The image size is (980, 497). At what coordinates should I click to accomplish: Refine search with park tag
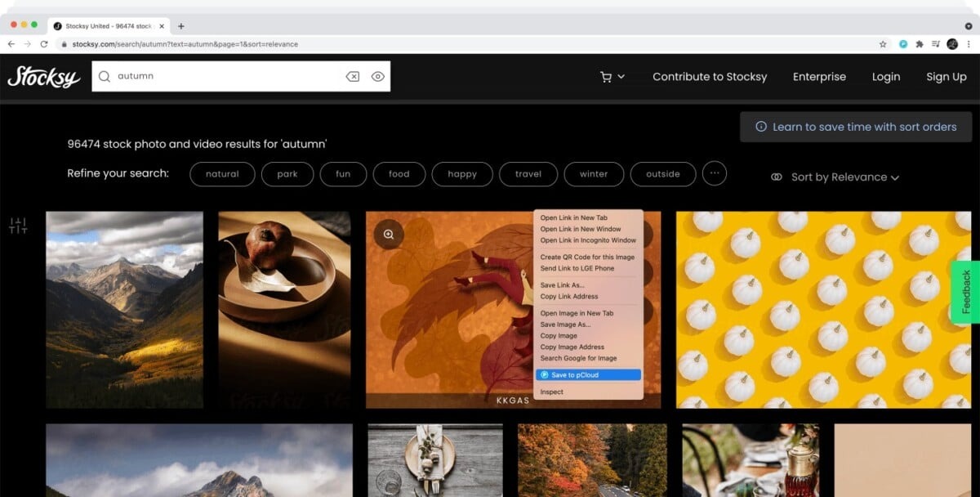pyautogui.click(x=287, y=174)
